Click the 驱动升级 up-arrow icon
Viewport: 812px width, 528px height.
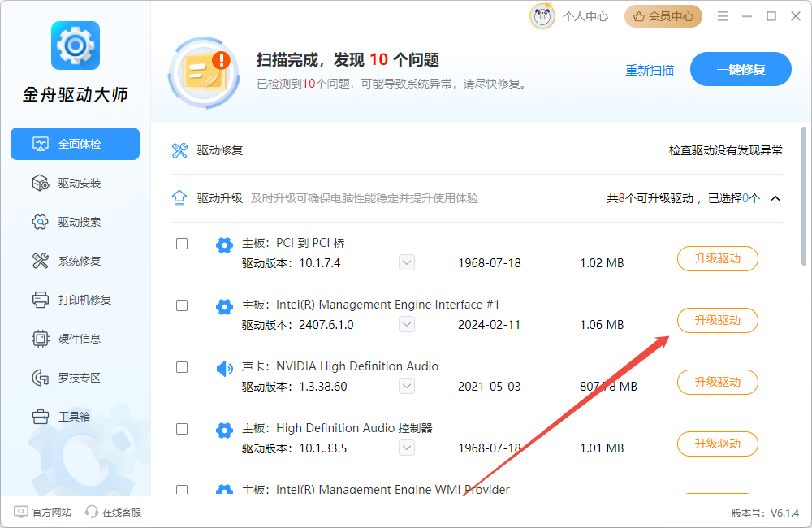[179, 198]
